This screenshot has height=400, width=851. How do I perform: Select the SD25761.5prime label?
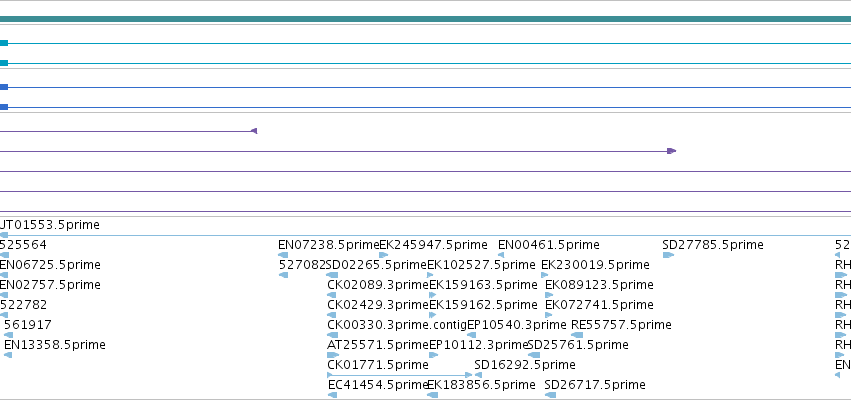578,345
